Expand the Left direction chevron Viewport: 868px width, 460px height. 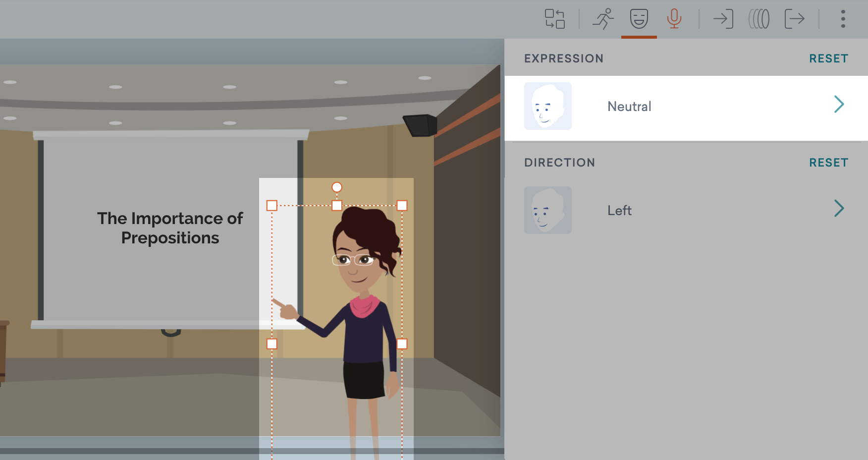839,209
